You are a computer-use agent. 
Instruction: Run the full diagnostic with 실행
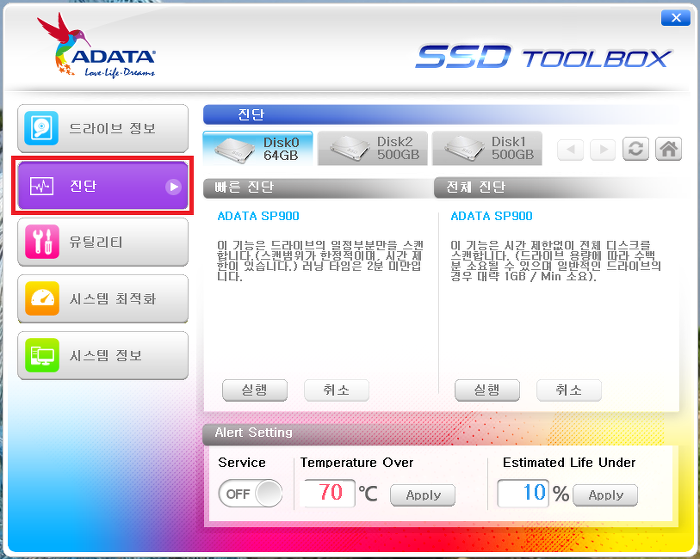pyautogui.click(x=487, y=390)
